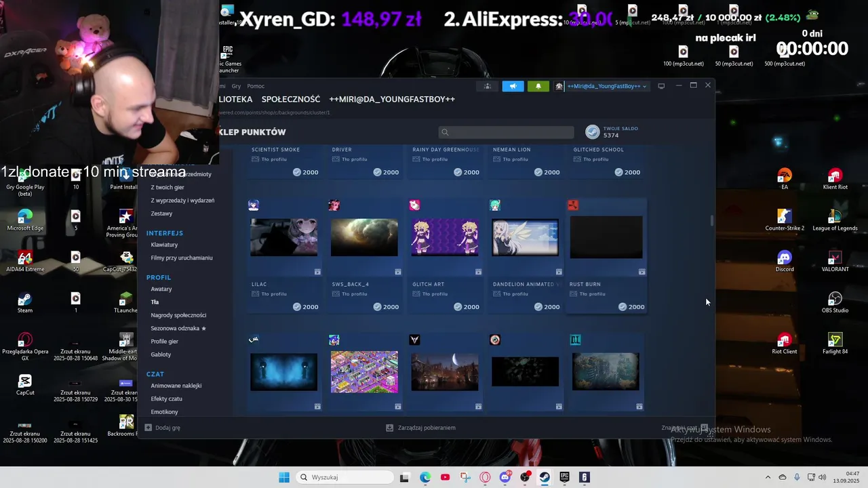The width and height of the screenshot is (868, 488).
Task: Open Filmy przy uruchamianiu sidebar link
Action: [x=182, y=258]
